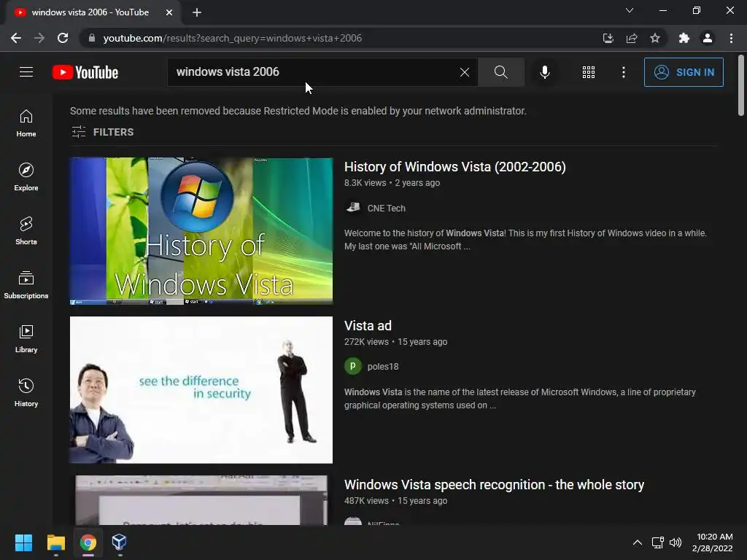Open the Windows Start menu

pyautogui.click(x=23, y=542)
